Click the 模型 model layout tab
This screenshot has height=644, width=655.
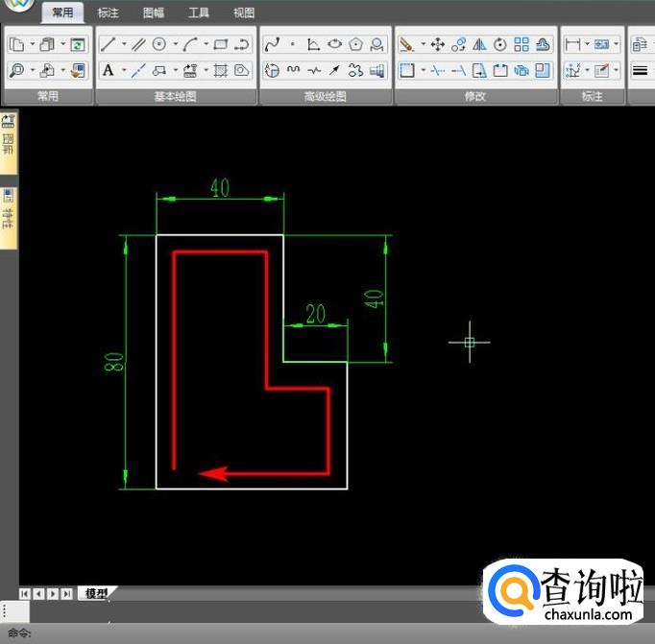tap(94, 593)
